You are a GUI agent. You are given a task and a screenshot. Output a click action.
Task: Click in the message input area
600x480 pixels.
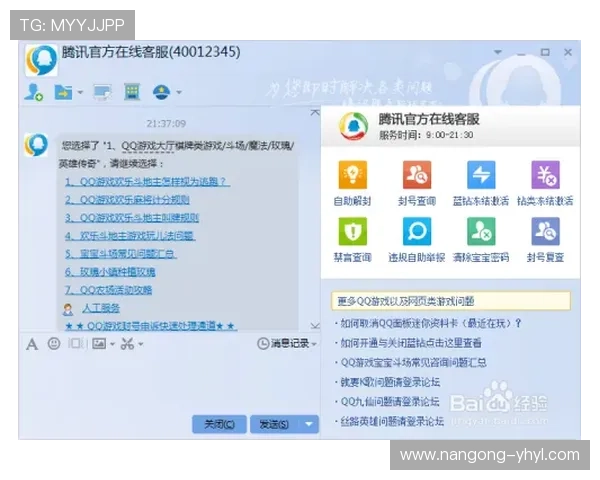pos(168,381)
